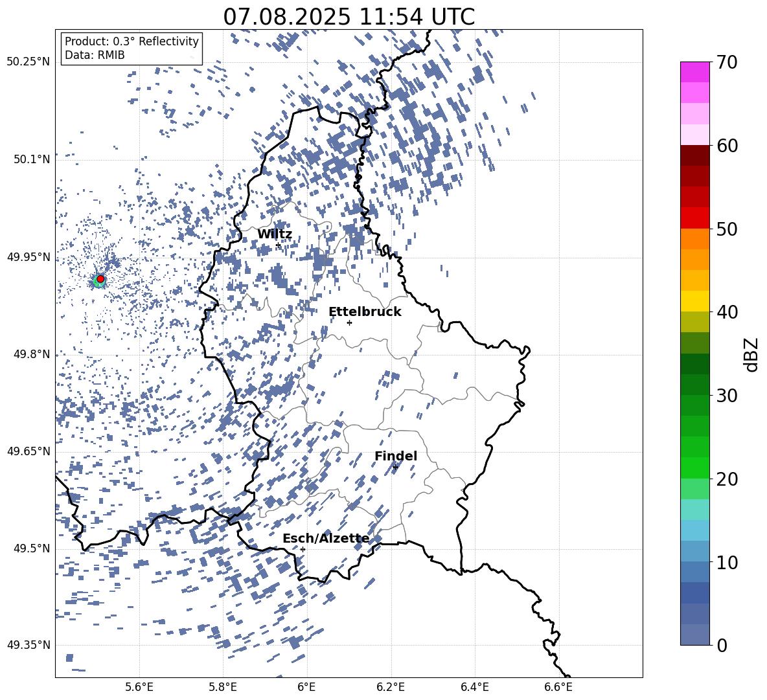Click the Findel station cross marker
767x700 pixels.
[395, 468]
